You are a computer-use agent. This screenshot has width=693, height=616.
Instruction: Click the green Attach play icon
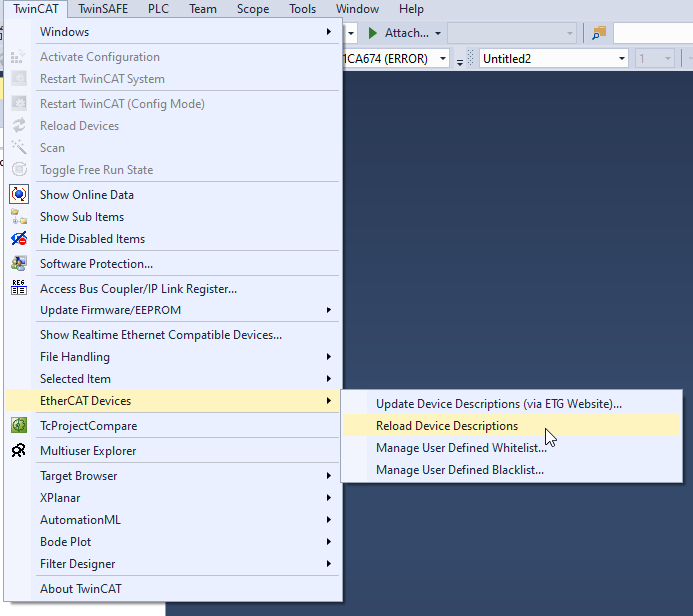[x=373, y=33]
